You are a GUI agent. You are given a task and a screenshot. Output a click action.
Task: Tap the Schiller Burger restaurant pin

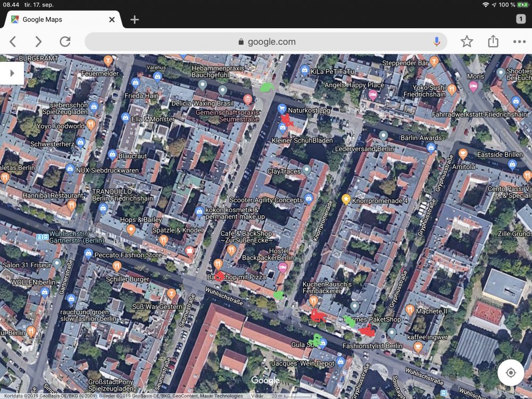pos(117,266)
